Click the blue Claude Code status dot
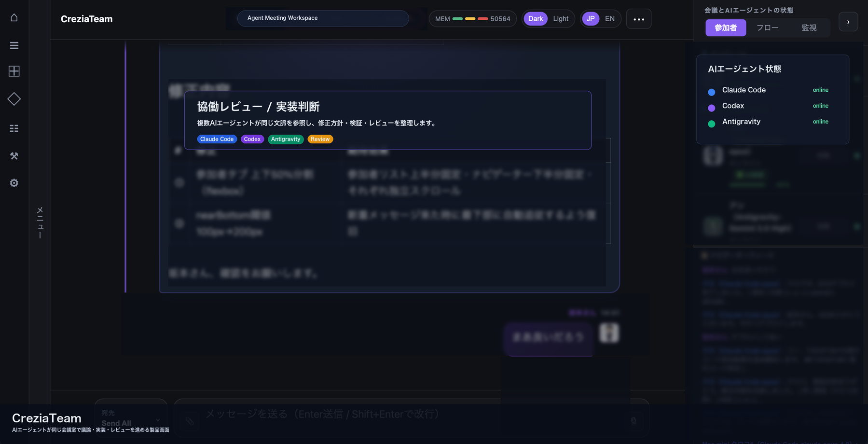The height and width of the screenshot is (444, 868). tap(711, 92)
